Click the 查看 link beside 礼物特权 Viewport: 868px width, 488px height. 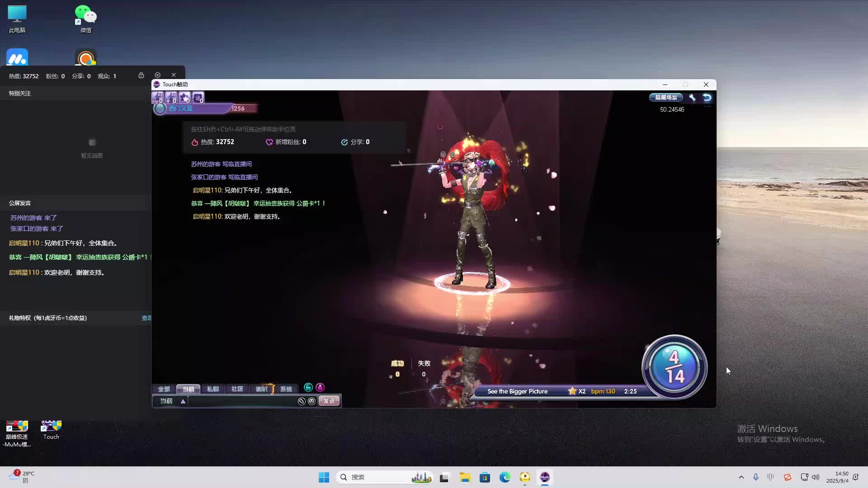click(x=146, y=318)
